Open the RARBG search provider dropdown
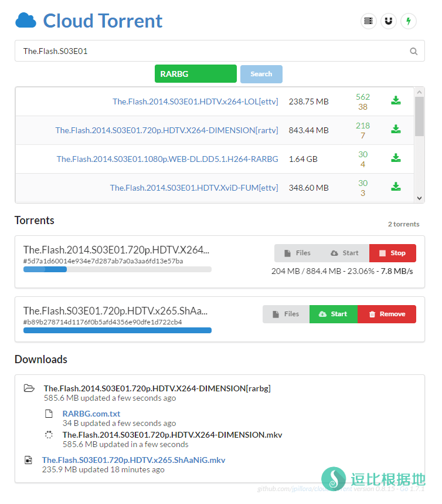The width and height of the screenshot is (442, 504). (x=195, y=74)
